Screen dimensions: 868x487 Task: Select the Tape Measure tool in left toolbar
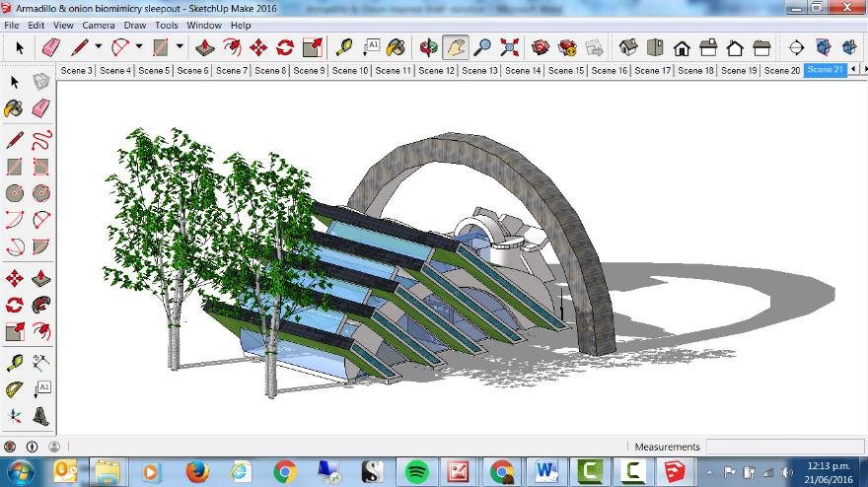[15, 363]
